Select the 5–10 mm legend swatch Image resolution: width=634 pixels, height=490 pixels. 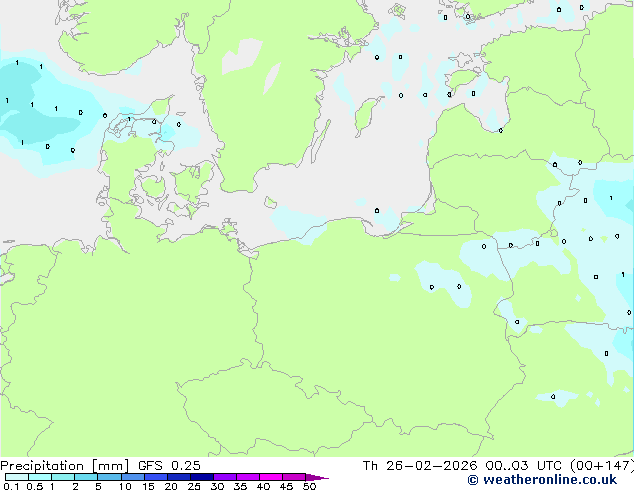click(x=110, y=477)
